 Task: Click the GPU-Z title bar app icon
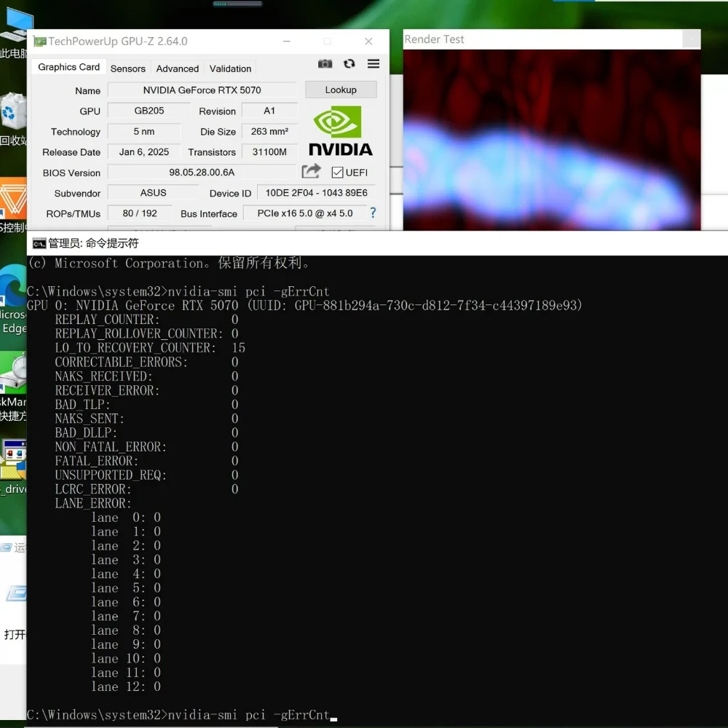click(39, 41)
